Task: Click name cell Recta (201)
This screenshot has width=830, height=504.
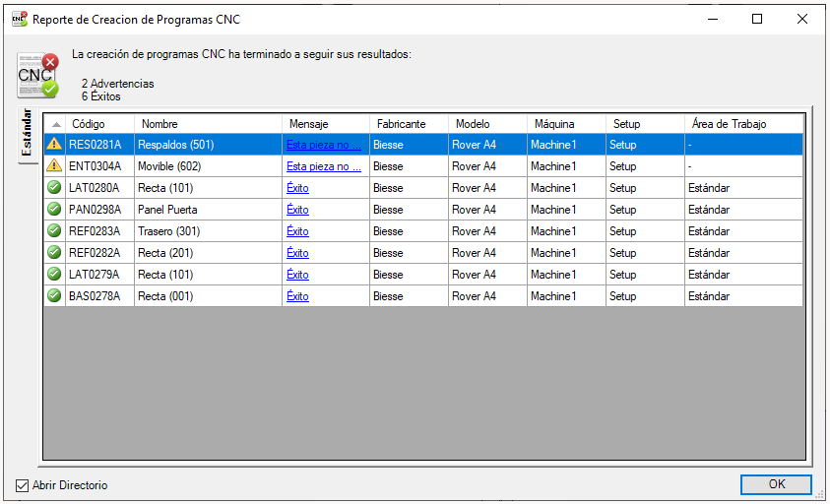Action: click(209, 253)
